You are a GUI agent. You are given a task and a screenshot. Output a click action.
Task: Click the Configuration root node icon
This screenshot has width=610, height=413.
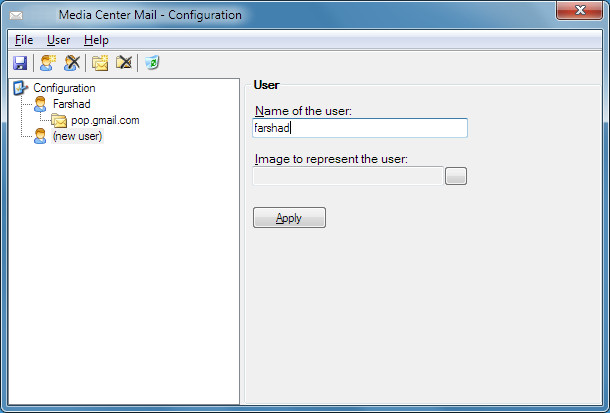click(20, 88)
